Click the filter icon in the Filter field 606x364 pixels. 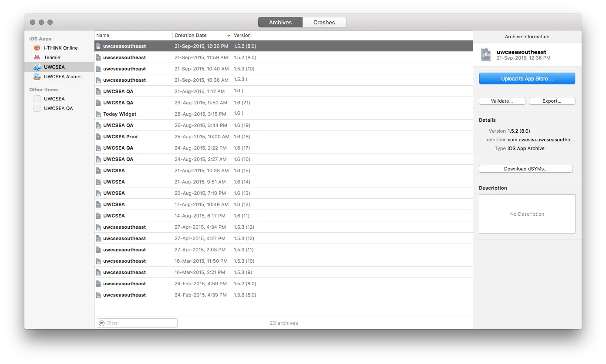click(x=102, y=323)
